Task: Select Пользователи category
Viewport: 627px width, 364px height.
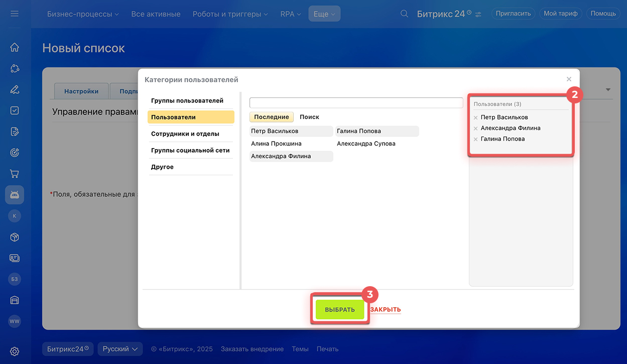Action: point(191,117)
